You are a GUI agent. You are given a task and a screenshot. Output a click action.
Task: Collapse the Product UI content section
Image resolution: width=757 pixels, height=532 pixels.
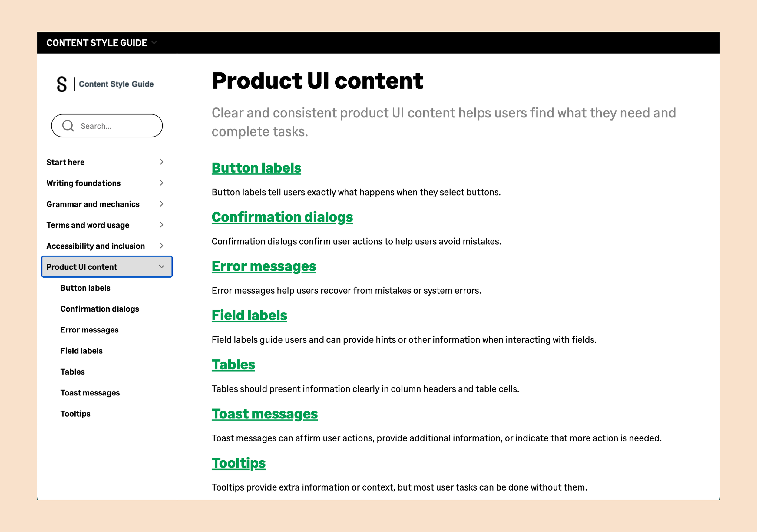tap(161, 267)
